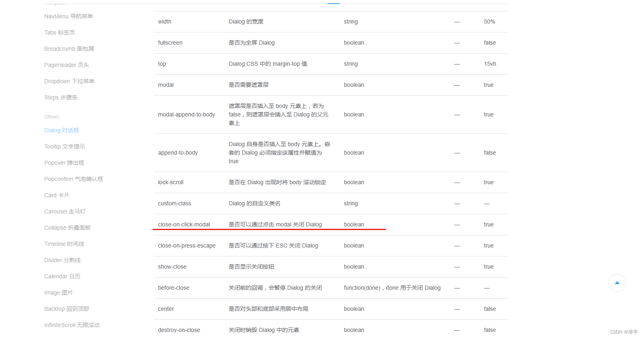644x338 pixels.
Task: Click the fullscreen attribute name
Action: (x=170, y=43)
